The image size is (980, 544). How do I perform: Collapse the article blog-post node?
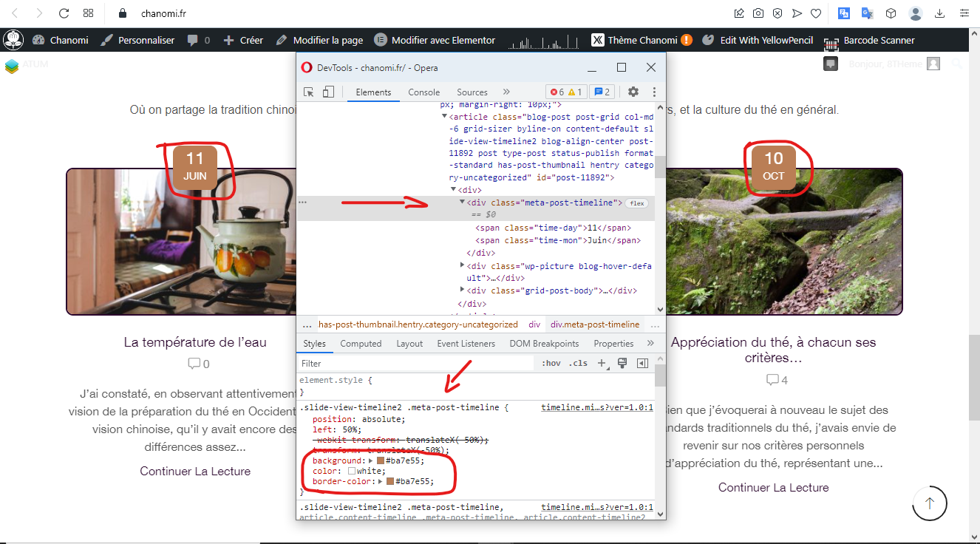point(444,116)
